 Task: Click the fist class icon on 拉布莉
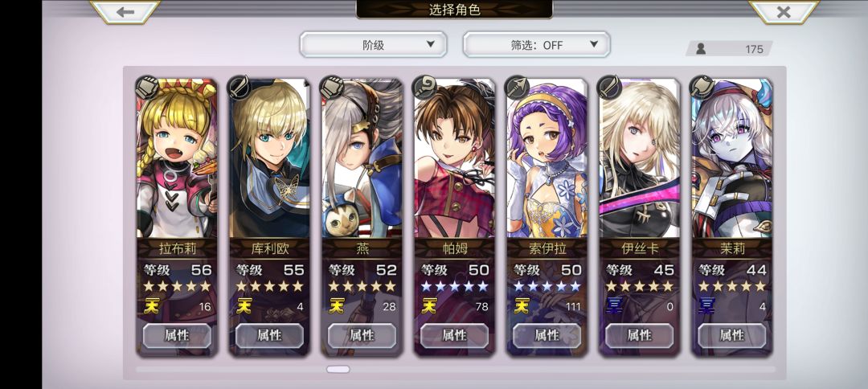[x=147, y=88]
